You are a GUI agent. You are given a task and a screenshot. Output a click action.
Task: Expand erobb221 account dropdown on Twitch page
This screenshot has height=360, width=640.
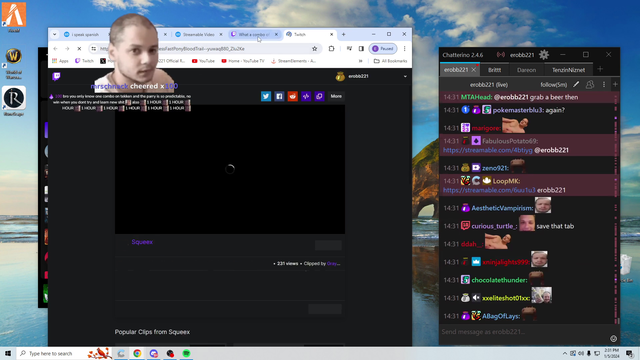(x=405, y=76)
